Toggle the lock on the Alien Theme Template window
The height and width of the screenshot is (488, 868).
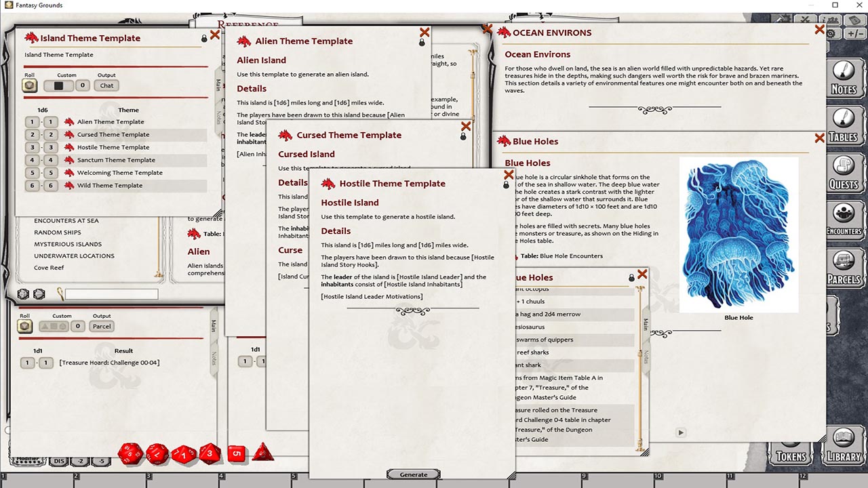click(x=422, y=41)
